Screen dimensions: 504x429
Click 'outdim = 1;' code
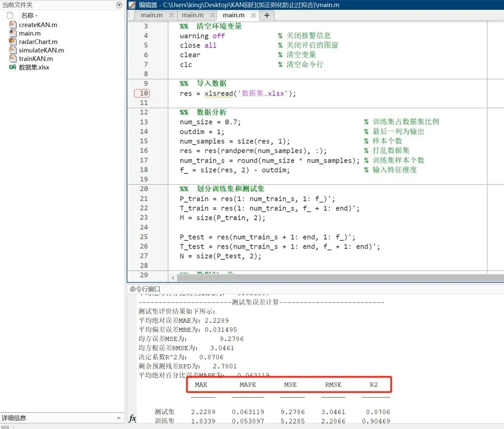202,131
